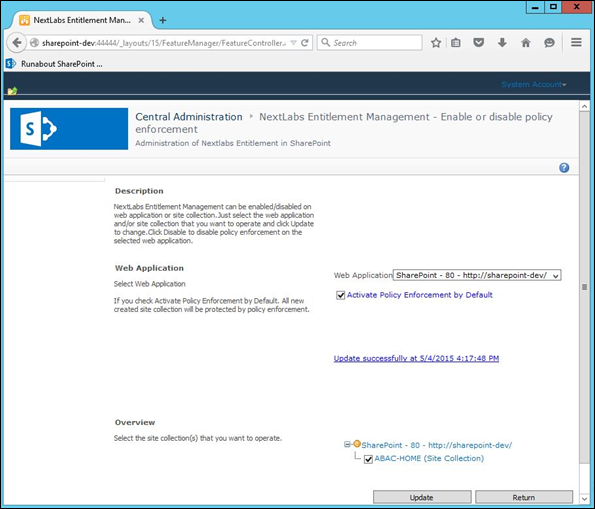Image resolution: width=595 pixels, height=509 pixels.
Task: Click the page scrollbar down arrow
Action: point(584,499)
